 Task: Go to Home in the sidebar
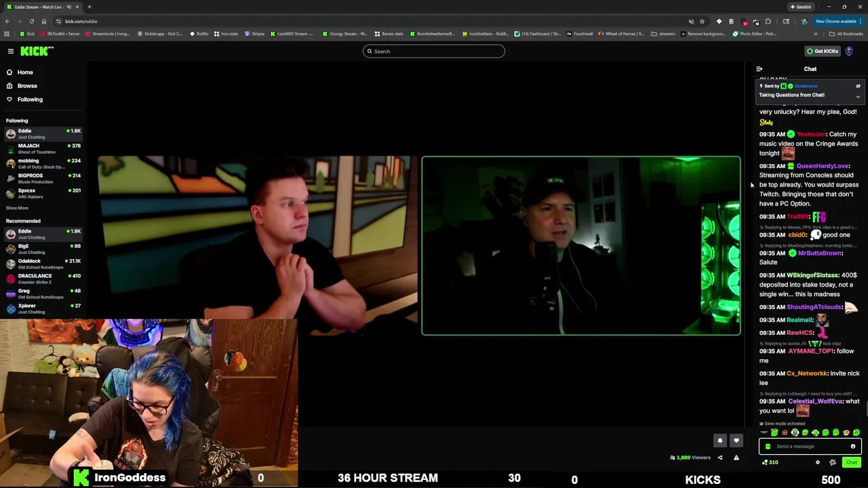[x=25, y=72]
